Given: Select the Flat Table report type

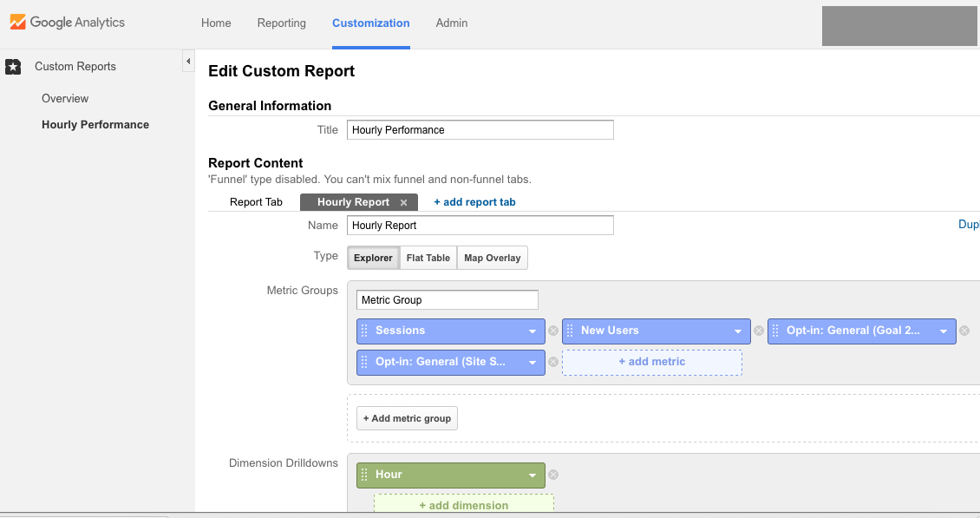Looking at the screenshot, I should (428, 257).
